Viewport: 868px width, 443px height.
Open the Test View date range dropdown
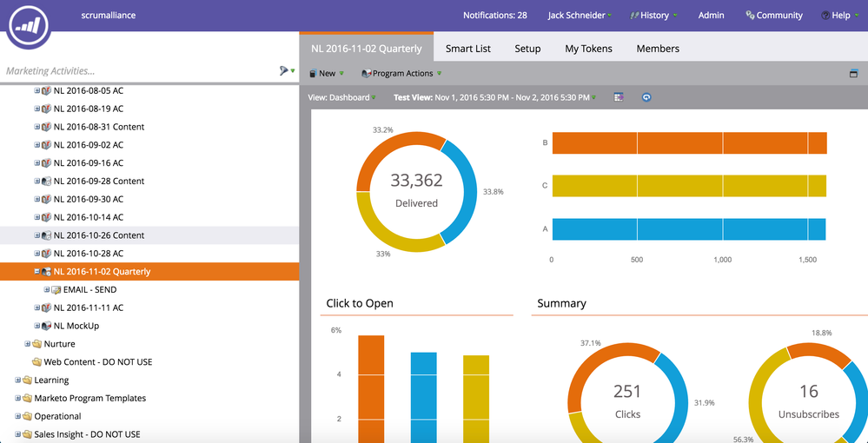point(495,97)
